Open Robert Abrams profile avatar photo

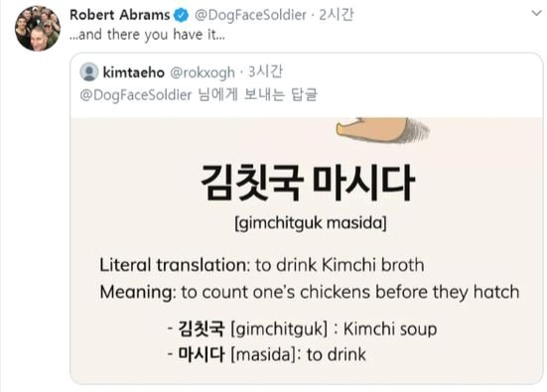click(38, 28)
